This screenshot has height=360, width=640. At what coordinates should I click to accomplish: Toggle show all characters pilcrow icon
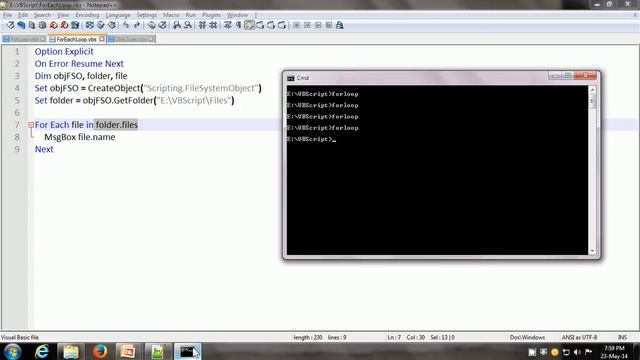[238, 25]
